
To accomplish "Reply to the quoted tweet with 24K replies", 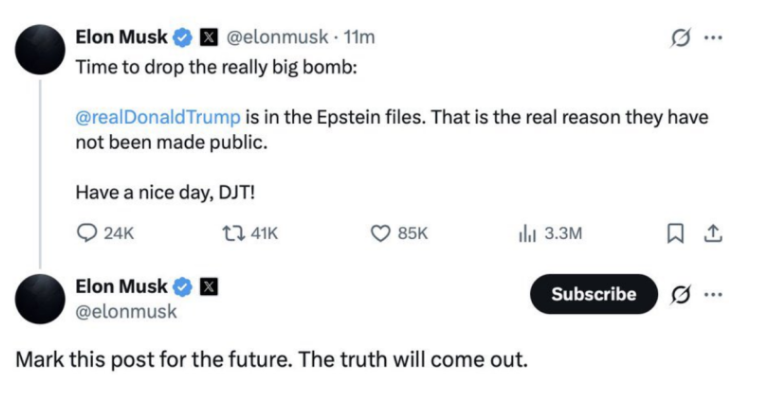I will click(x=86, y=233).
